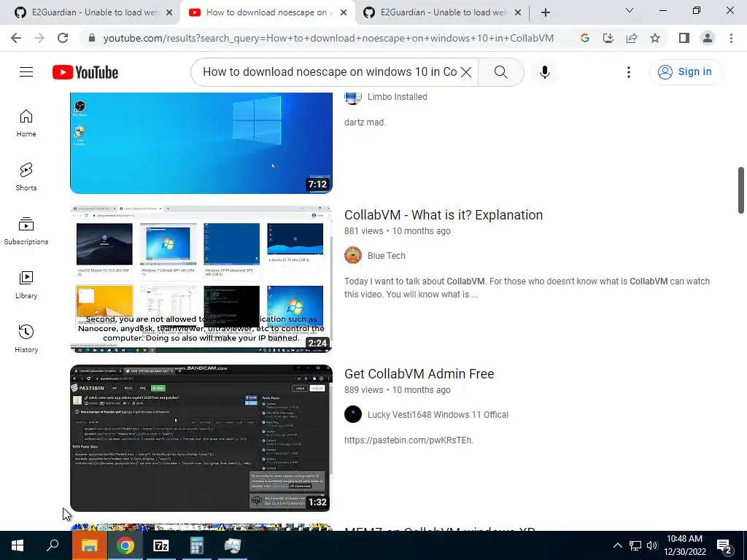Open the Get CollabVM Admin thumbnail
The width and height of the screenshot is (747, 560).
(201, 438)
